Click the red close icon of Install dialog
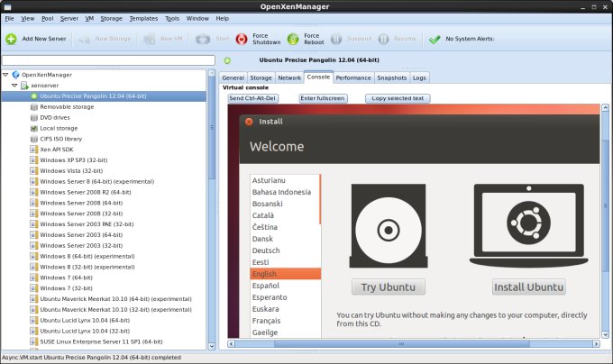The height and width of the screenshot is (364, 613). (x=249, y=122)
